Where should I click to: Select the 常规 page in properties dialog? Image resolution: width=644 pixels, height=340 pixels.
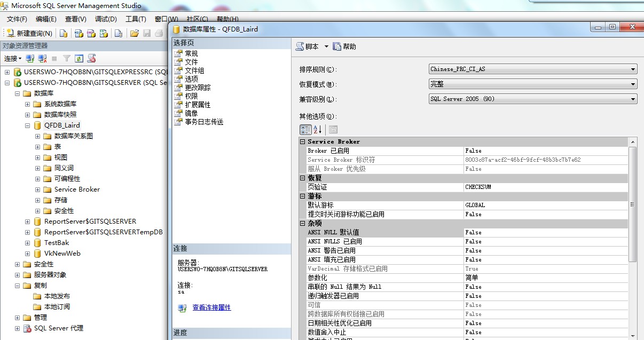pos(191,53)
